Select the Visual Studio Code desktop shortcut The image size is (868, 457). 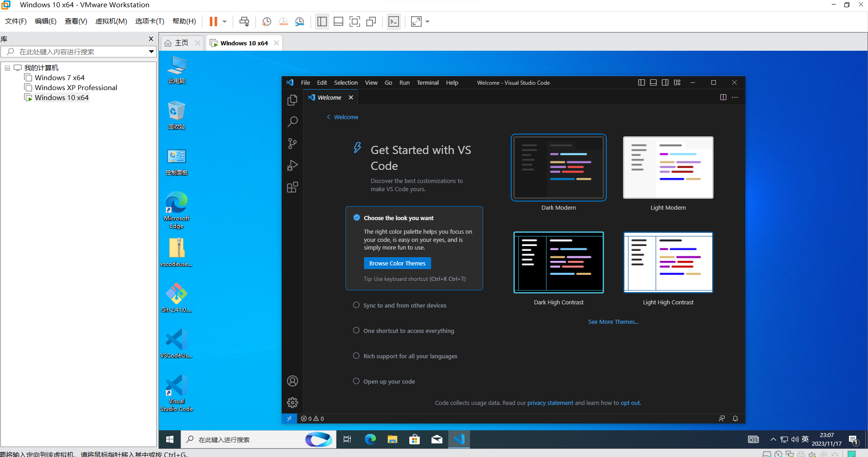point(177,392)
